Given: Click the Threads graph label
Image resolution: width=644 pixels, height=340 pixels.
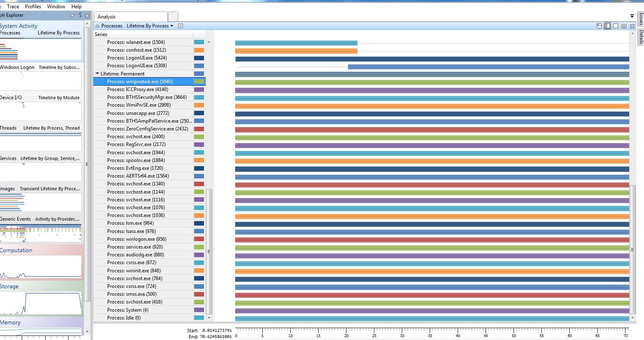Looking at the screenshot, I should [8, 128].
